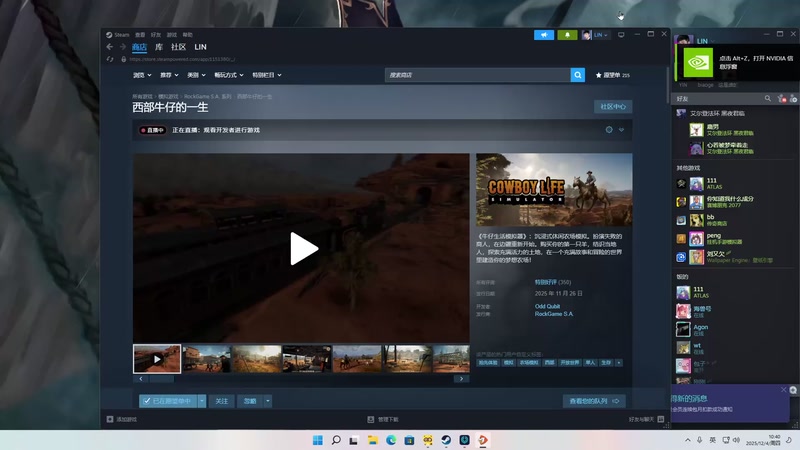This screenshot has width=800, height=450.
Task: Open the 忽略 button dropdown arrow
Action: 267,401
